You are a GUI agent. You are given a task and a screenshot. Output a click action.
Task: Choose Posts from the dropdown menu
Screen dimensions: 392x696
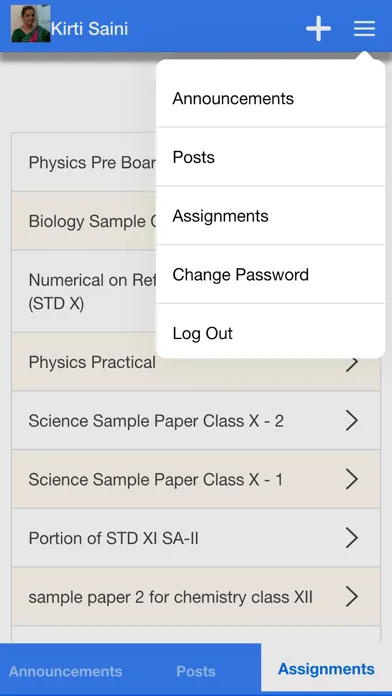270,157
